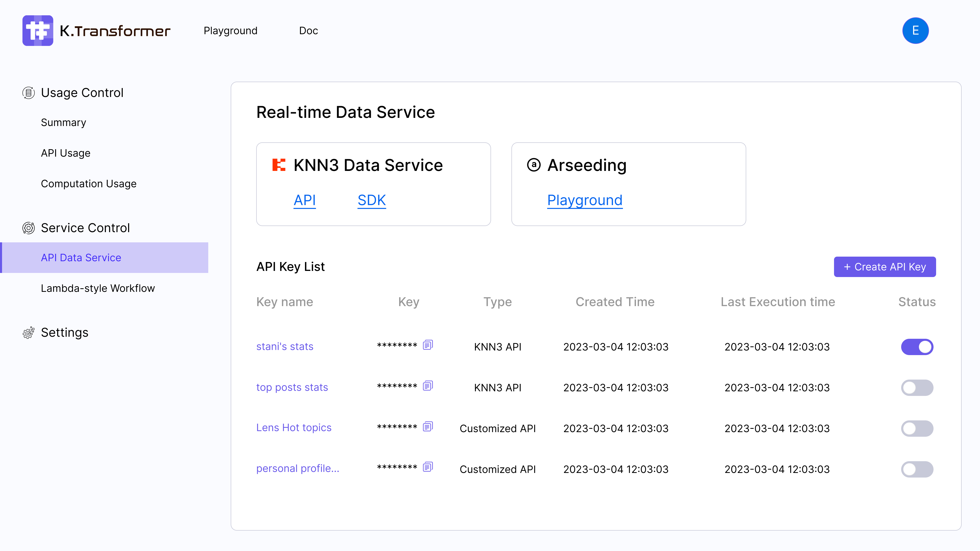The image size is (980, 551).
Task: Select API Data Service sidebar item
Action: (104, 257)
